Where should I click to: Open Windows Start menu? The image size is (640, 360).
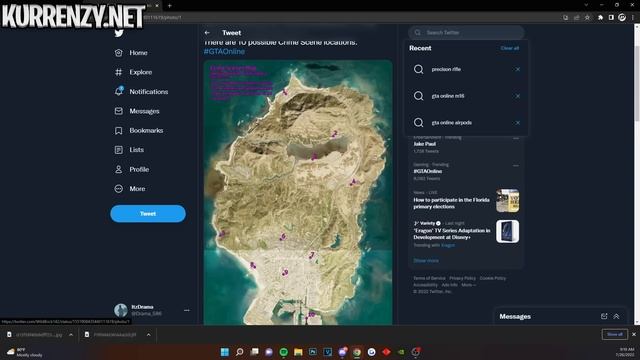[224, 352]
